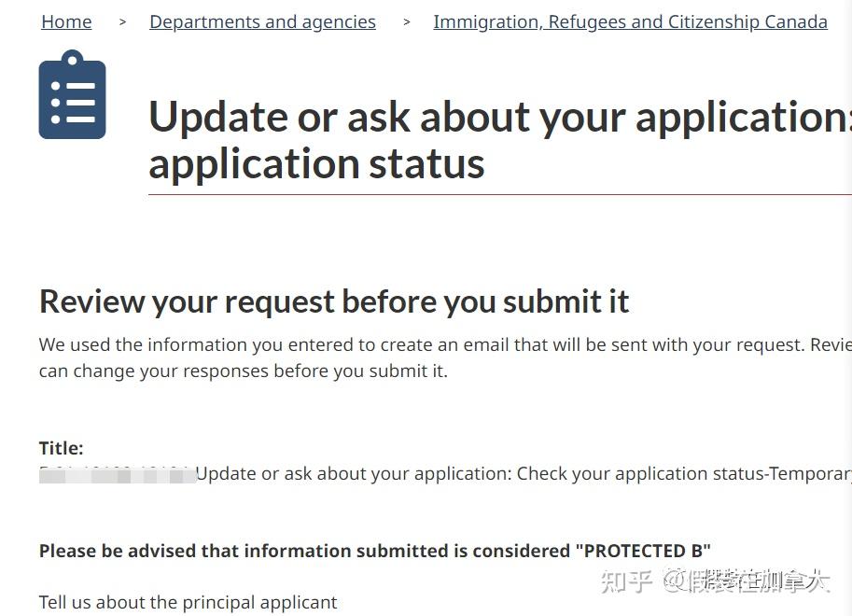This screenshot has height=616, width=852.
Task: Click the 'can change your responses' sentence
Action: click(x=243, y=371)
